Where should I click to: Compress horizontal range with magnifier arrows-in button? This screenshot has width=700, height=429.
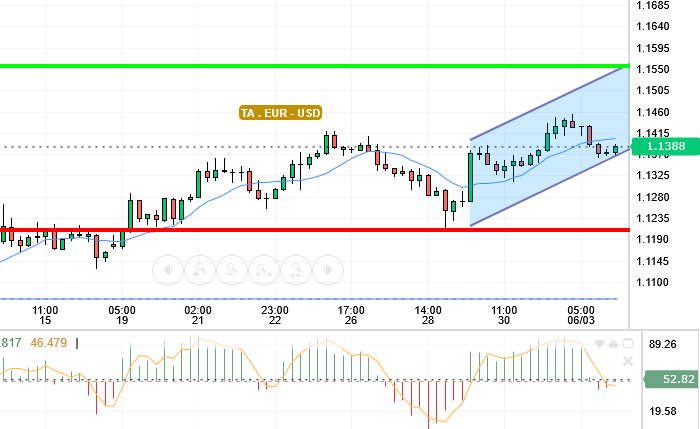[296, 270]
